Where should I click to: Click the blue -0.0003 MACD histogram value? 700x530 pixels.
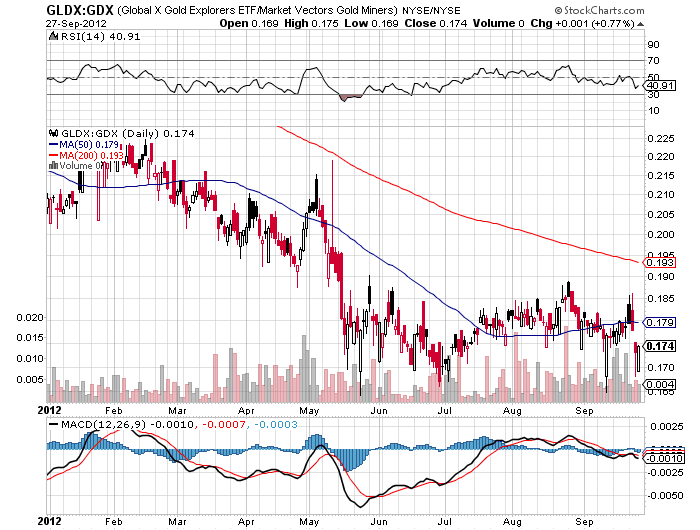pyautogui.click(x=275, y=424)
